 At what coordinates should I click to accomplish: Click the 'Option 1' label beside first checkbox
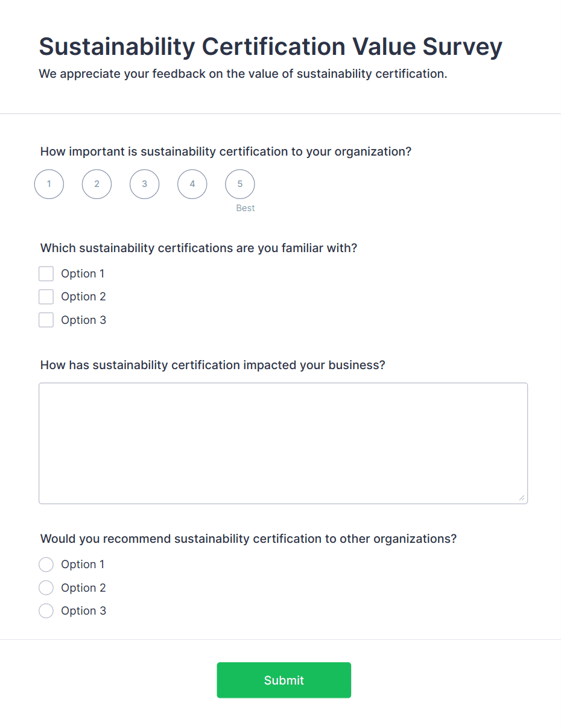[x=83, y=274]
